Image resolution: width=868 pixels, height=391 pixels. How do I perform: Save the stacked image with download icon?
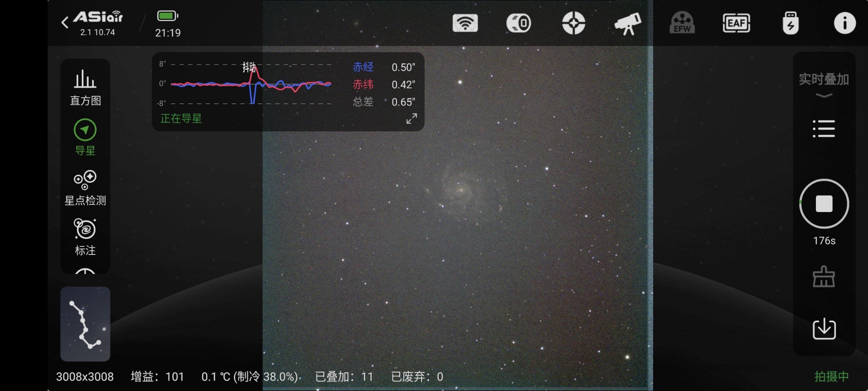(824, 329)
